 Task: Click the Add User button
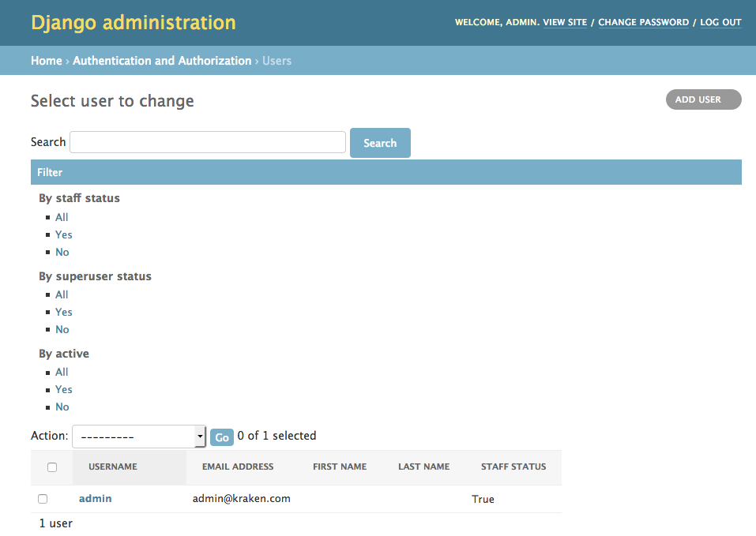click(x=703, y=99)
